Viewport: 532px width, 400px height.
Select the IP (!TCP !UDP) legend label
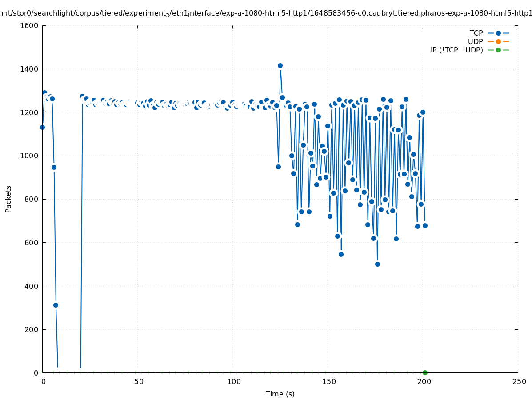pyautogui.click(x=456, y=50)
